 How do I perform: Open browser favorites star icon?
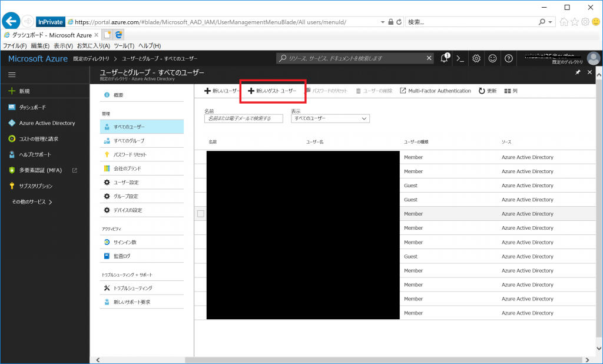point(575,22)
